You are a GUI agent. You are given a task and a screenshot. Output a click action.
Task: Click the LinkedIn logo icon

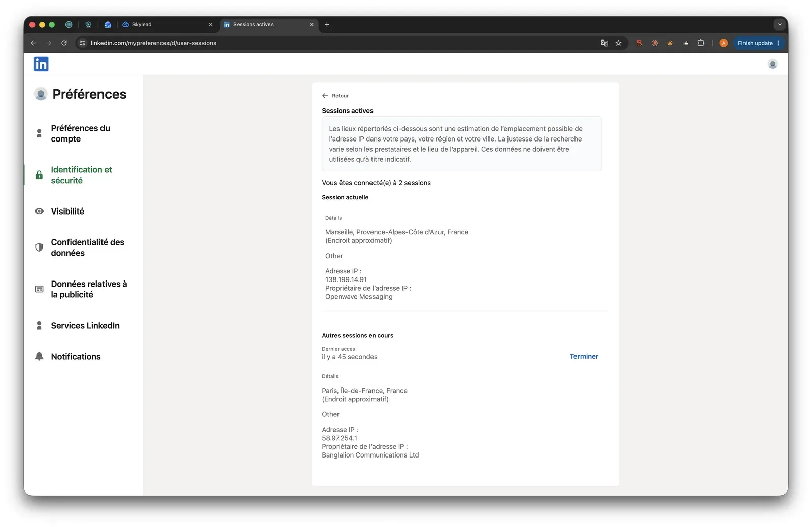point(41,64)
